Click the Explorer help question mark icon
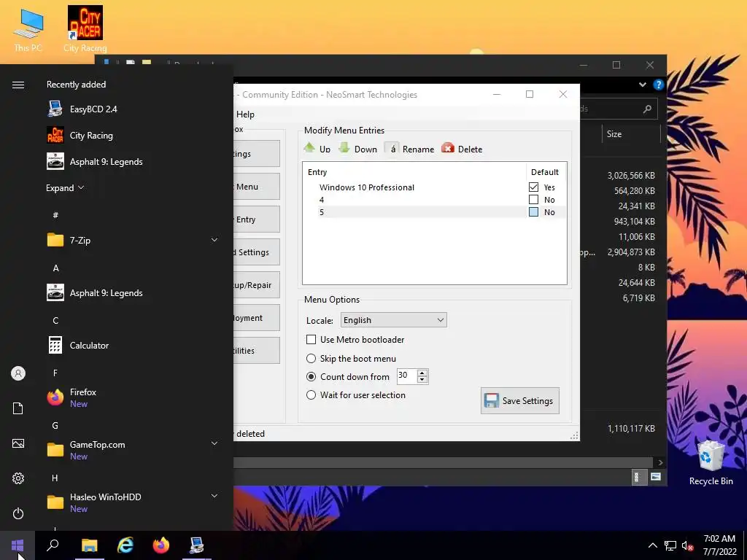 [x=659, y=85]
